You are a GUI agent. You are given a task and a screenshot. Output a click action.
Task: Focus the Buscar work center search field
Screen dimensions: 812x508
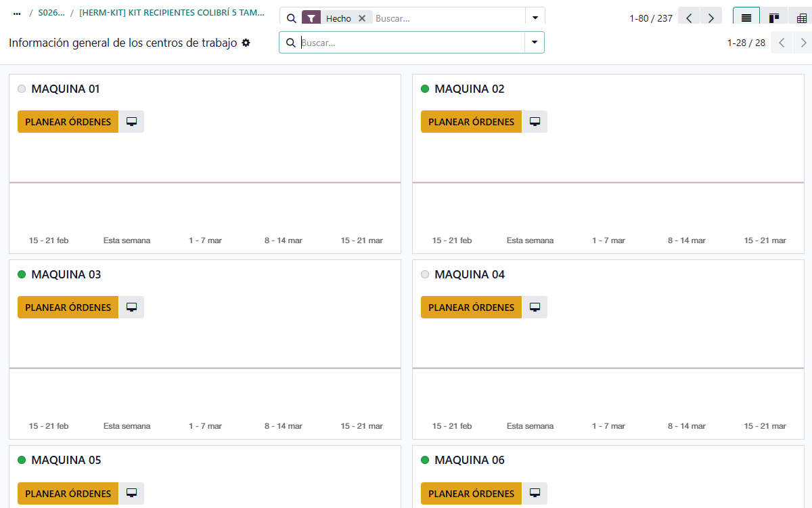(x=409, y=43)
